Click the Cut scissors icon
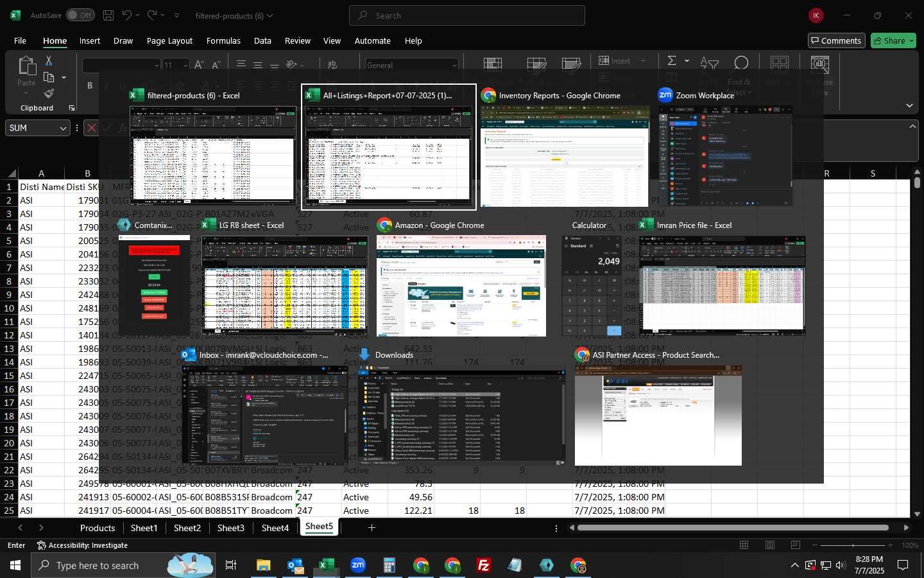The width and height of the screenshot is (924, 578). [49, 60]
